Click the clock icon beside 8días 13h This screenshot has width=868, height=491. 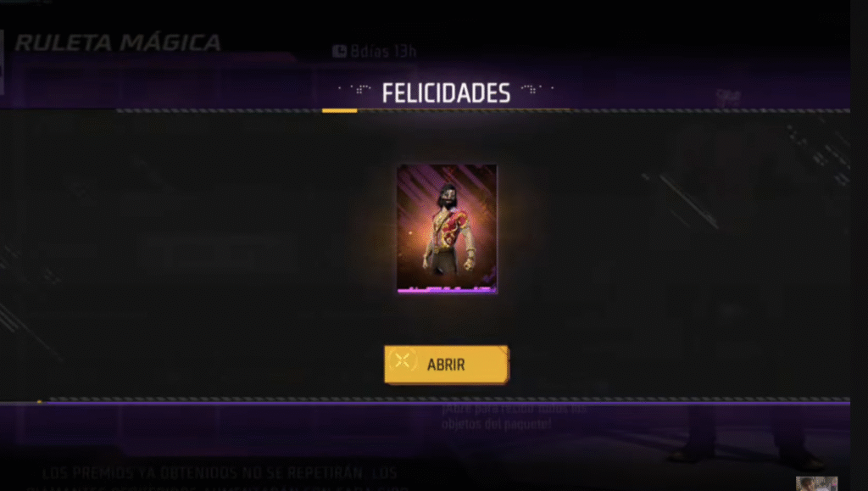339,52
